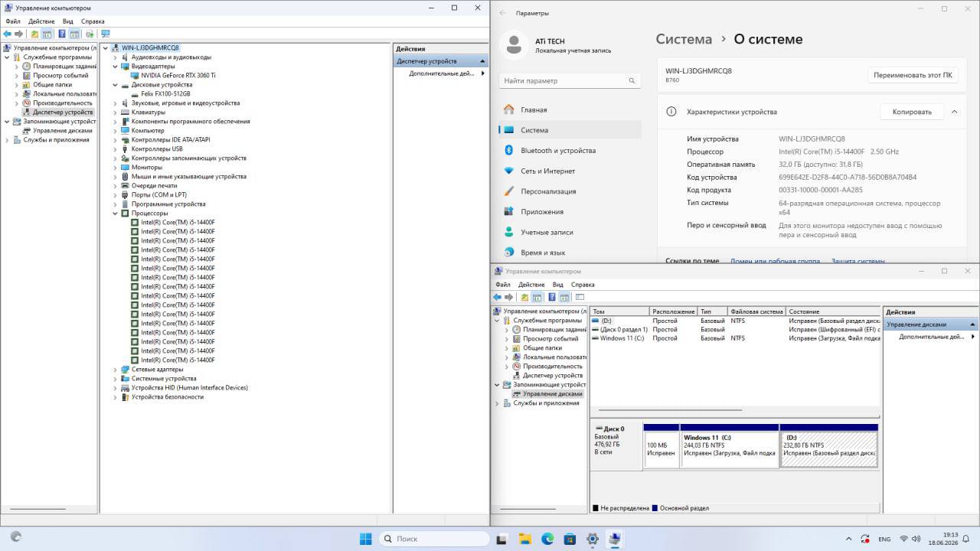Expand the Сетевые адаптеры device category
980x551 pixels.
point(116,370)
